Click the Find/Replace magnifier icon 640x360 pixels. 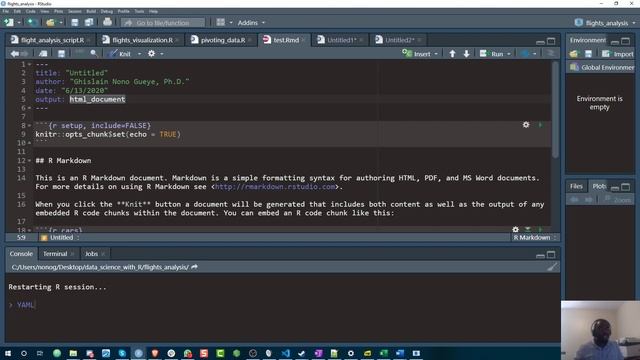[94, 53]
